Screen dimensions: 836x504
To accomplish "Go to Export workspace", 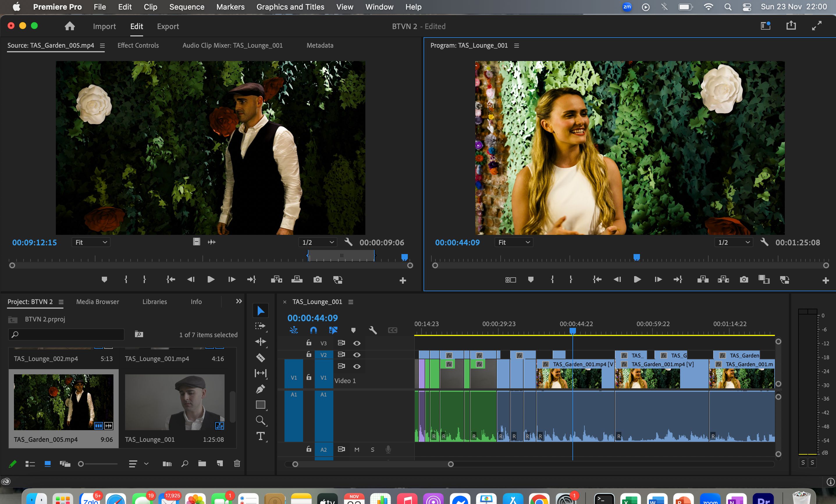I will (x=168, y=26).
